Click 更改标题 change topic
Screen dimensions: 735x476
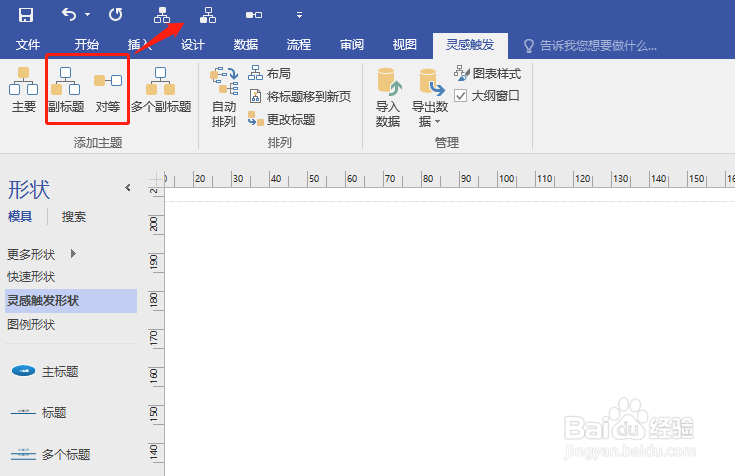click(x=282, y=119)
